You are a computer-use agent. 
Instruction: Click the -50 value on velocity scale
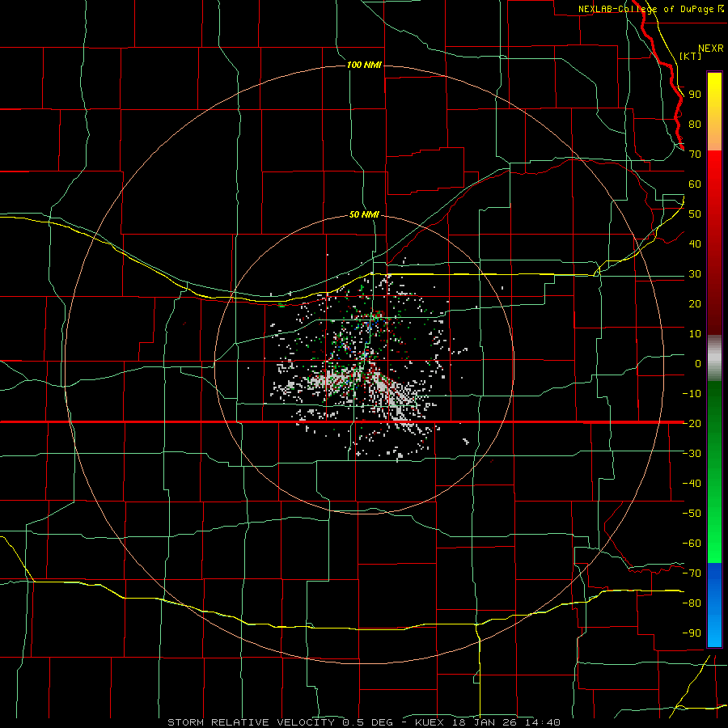tap(692, 514)
